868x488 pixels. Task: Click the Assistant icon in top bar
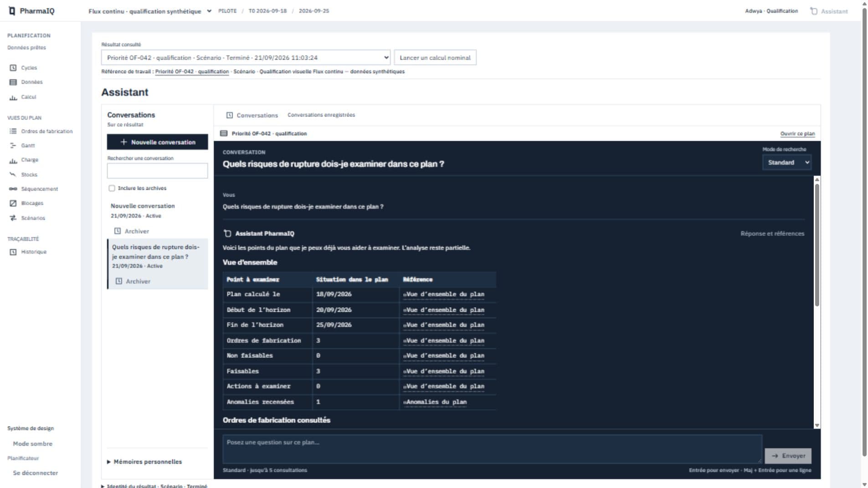814,11
